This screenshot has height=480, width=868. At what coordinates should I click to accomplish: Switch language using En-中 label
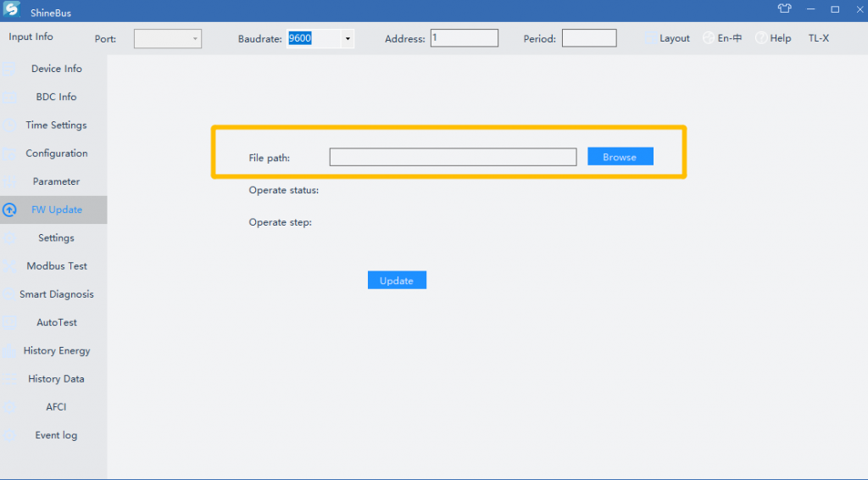730,38
